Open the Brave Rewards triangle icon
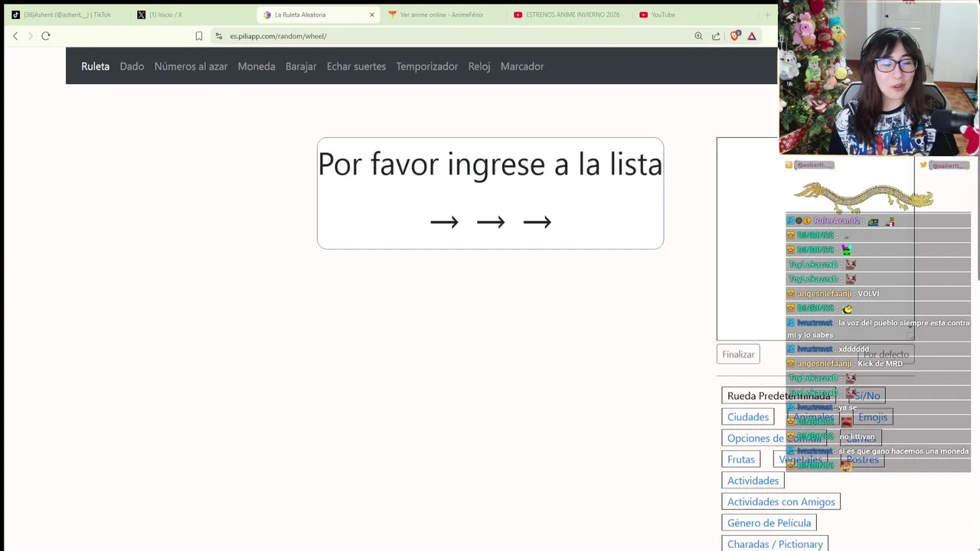The height and width of the screenshot is (551, 980). pos(752,36)
